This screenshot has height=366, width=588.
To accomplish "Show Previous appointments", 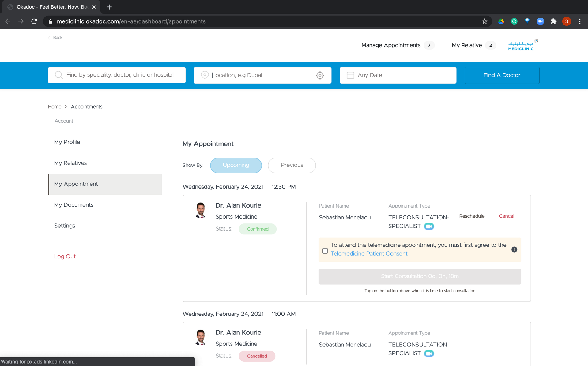I will (x=292, y=165).
